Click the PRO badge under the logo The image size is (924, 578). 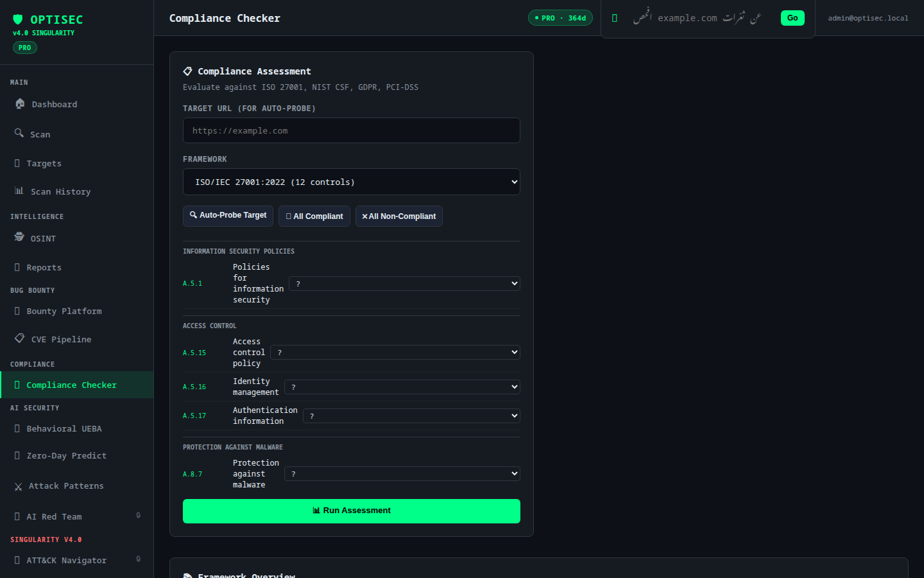[x=25, y=48]
